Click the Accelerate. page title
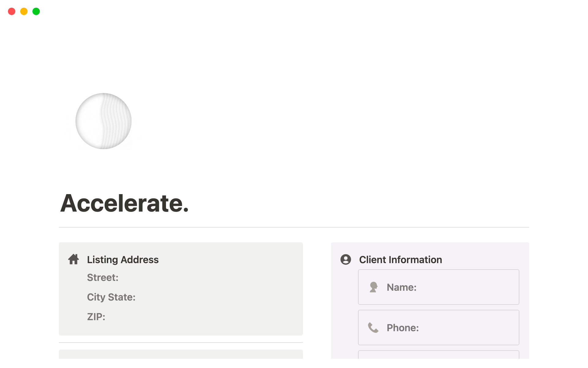 click(124, 203)
